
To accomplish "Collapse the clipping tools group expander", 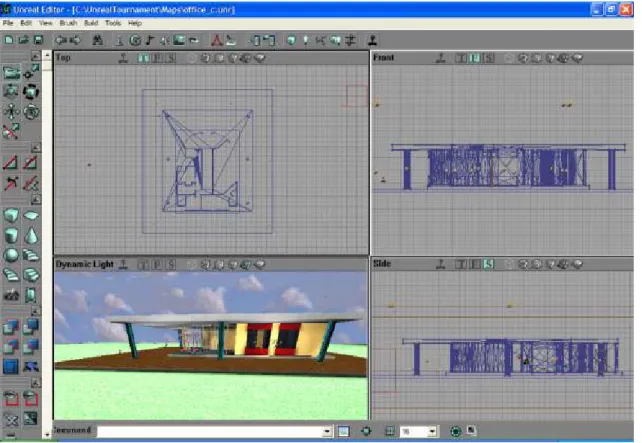I will [x=36, y=147].
